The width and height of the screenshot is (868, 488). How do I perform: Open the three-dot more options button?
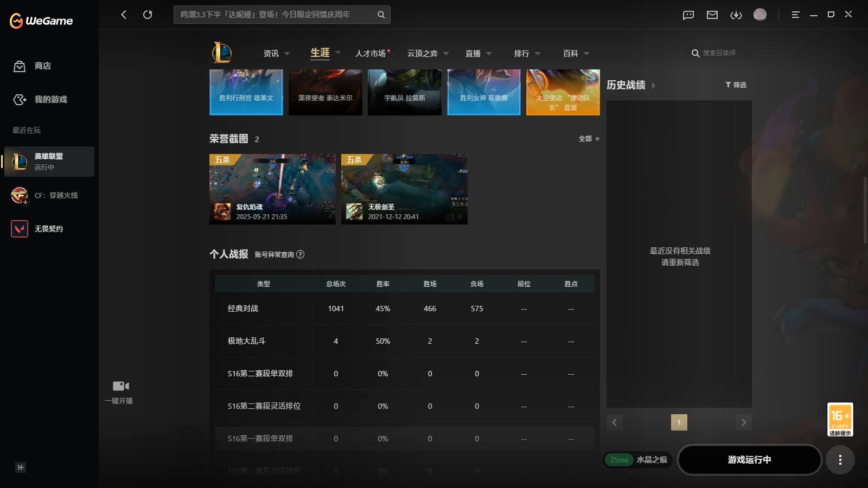point(840,460)
